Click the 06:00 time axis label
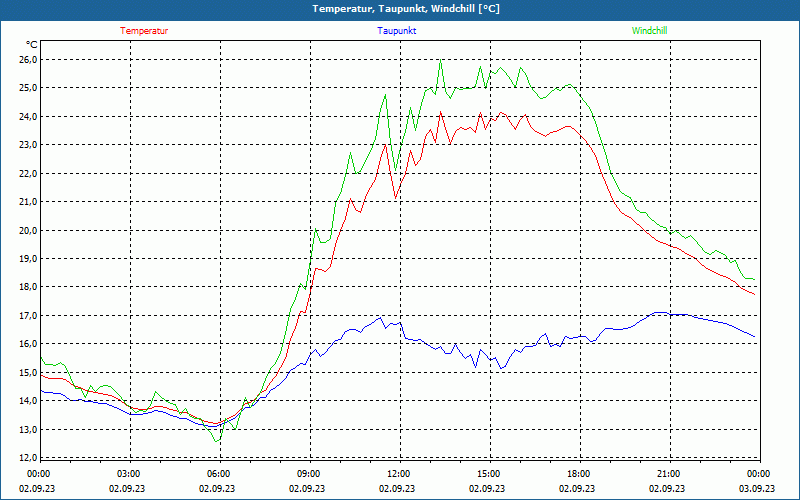800x500 pixels. 217,474
